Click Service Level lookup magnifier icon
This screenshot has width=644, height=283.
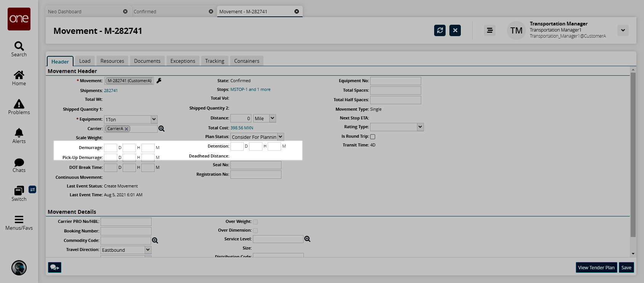click(307, 239)
